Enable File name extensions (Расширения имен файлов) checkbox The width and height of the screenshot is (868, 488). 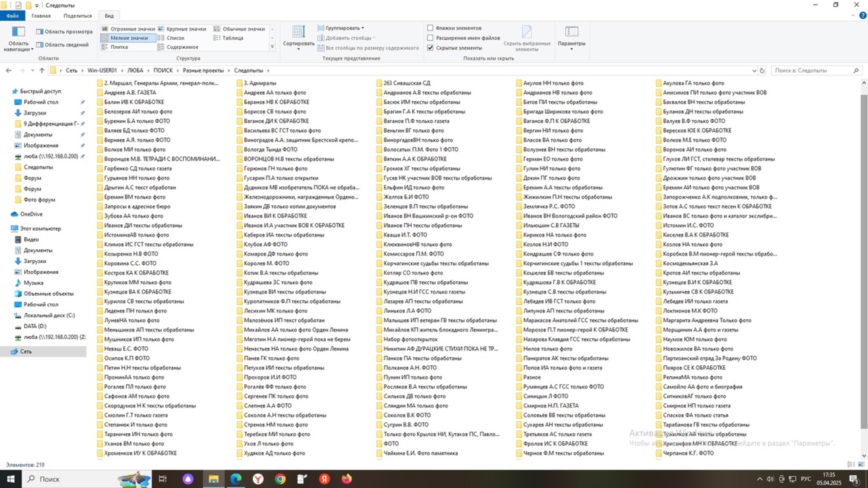(430, 38)
